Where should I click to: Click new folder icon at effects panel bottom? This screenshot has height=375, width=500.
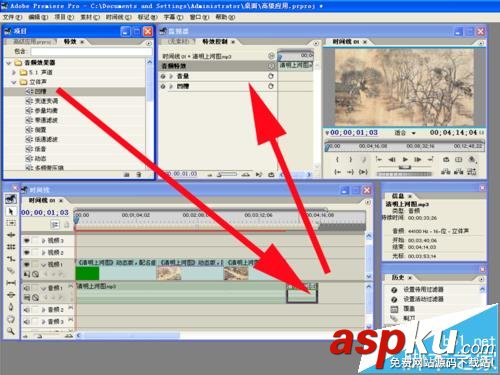tap(127, 175)
